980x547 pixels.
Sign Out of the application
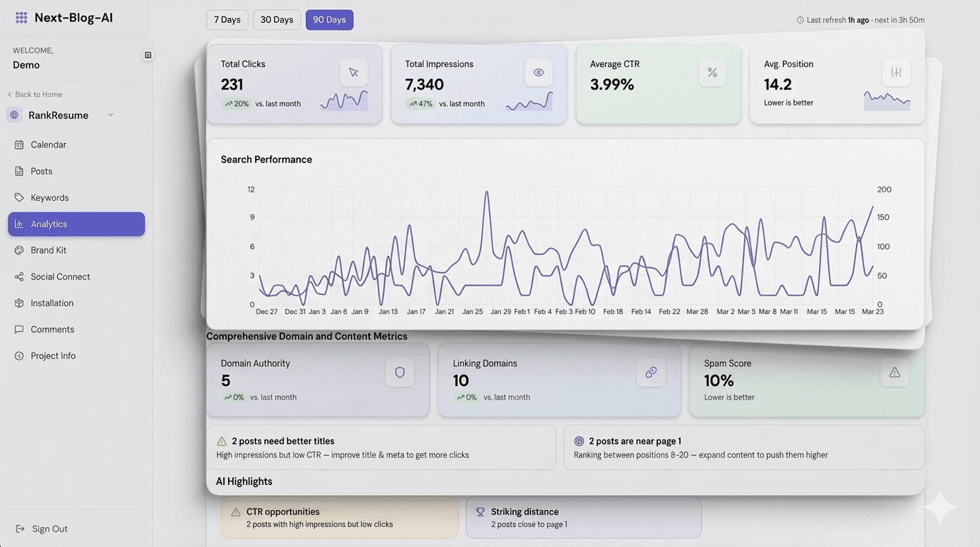coord(43,528)
